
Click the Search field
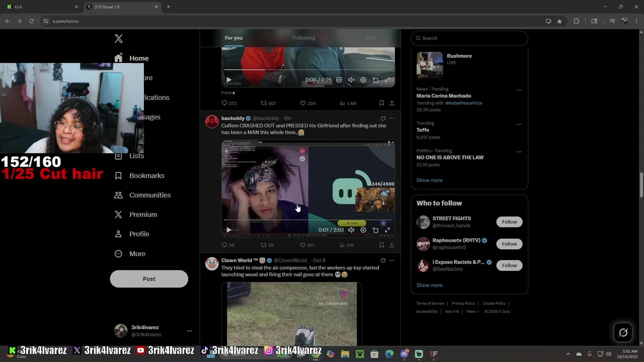tap(469, 38)
